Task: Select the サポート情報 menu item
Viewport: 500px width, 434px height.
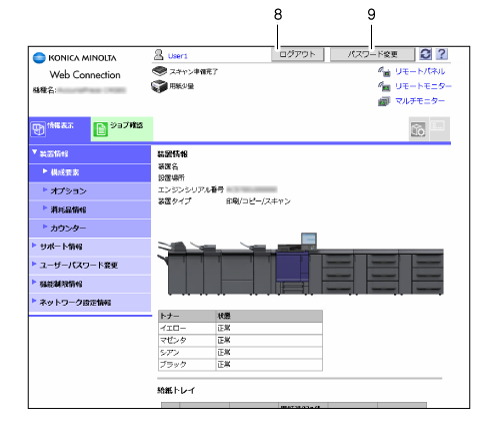Action: [x=90, y=247]
